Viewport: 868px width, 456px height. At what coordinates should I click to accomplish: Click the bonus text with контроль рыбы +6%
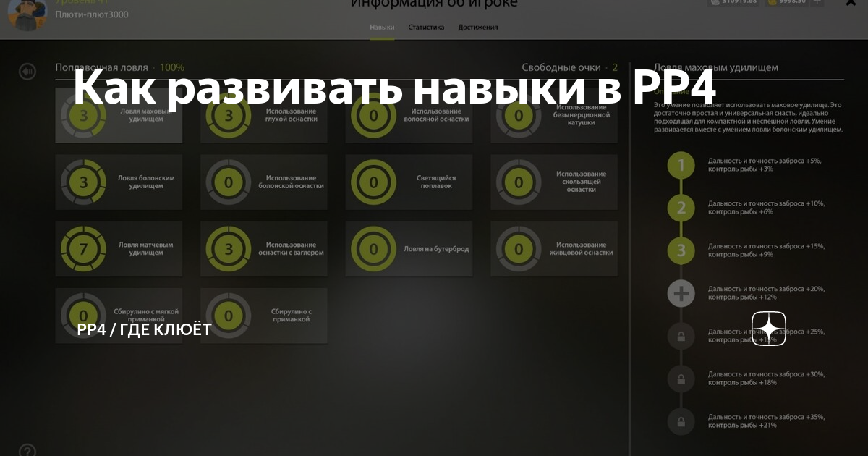click(766, 208)
